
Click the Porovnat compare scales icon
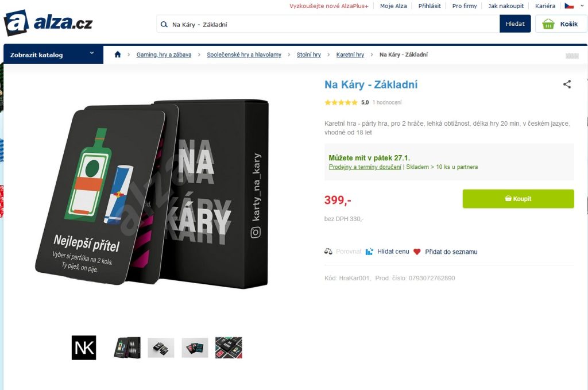point(328,251)
